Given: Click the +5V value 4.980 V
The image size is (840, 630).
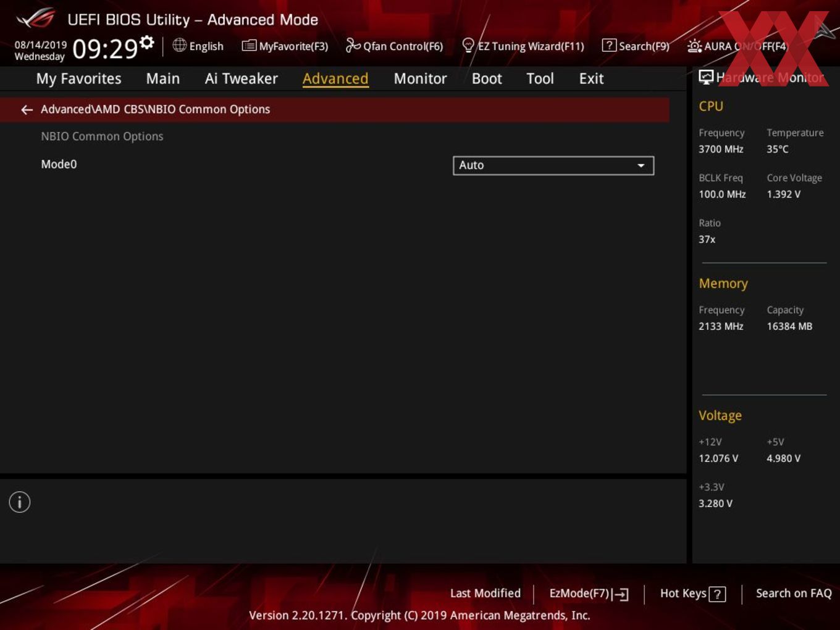Looking at the screenshot, I should pos(783,458).
